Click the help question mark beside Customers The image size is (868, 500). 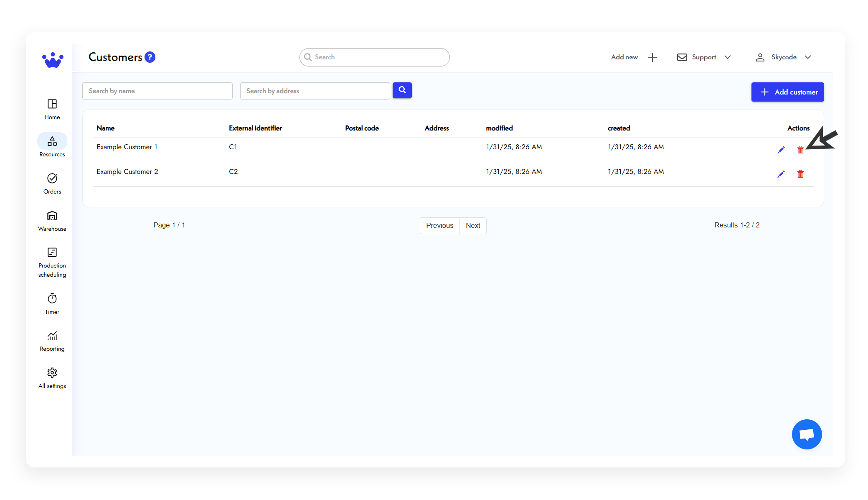coord(150,57)
